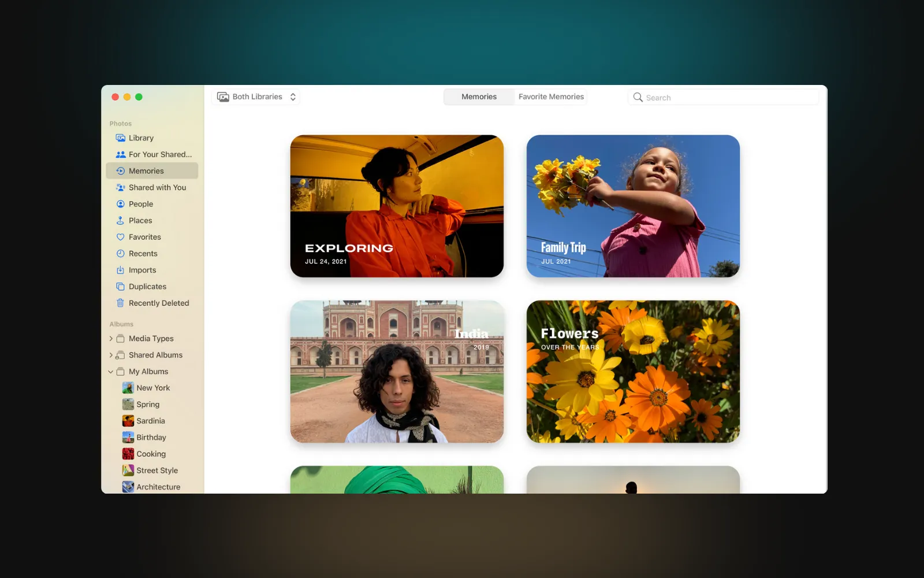Select the Recents text label
The width and height of the screenshot is (924, 578).
coord(143,254)
